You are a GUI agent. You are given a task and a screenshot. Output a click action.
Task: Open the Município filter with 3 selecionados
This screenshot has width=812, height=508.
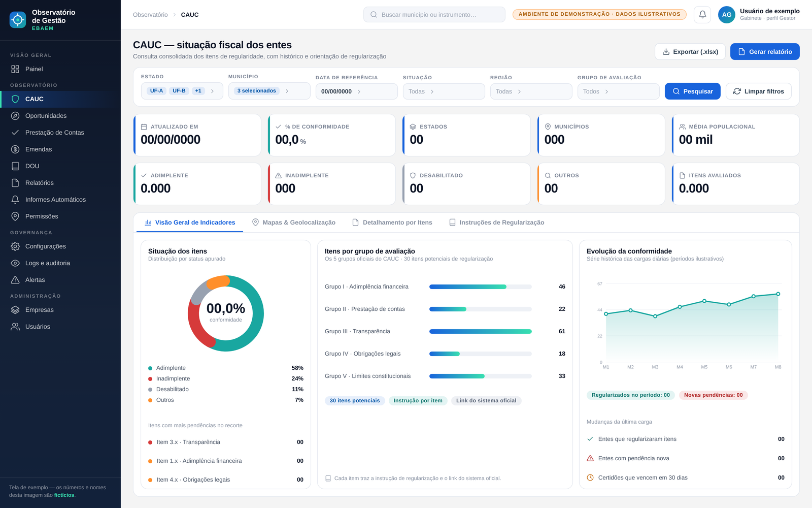269,91
